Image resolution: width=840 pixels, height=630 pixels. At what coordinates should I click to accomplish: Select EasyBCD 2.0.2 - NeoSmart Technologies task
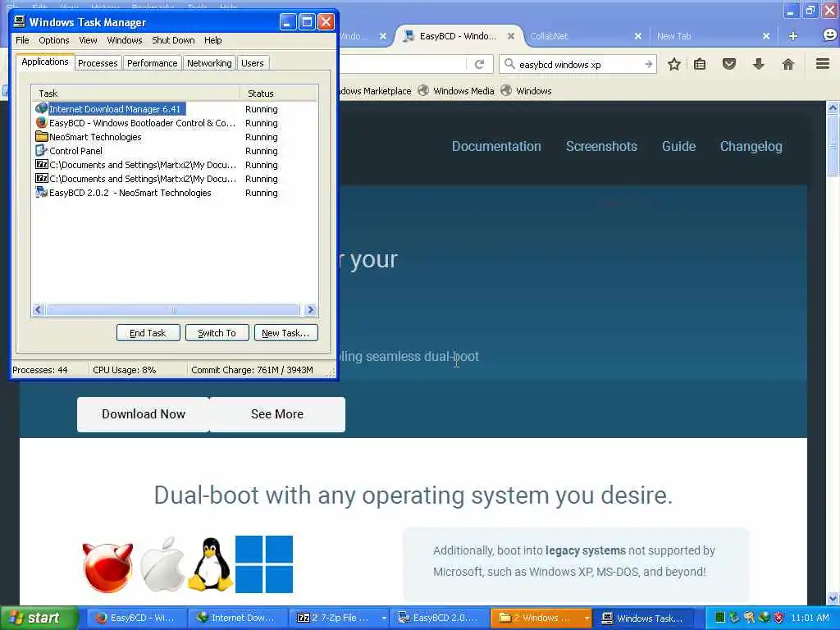point(174,192)
